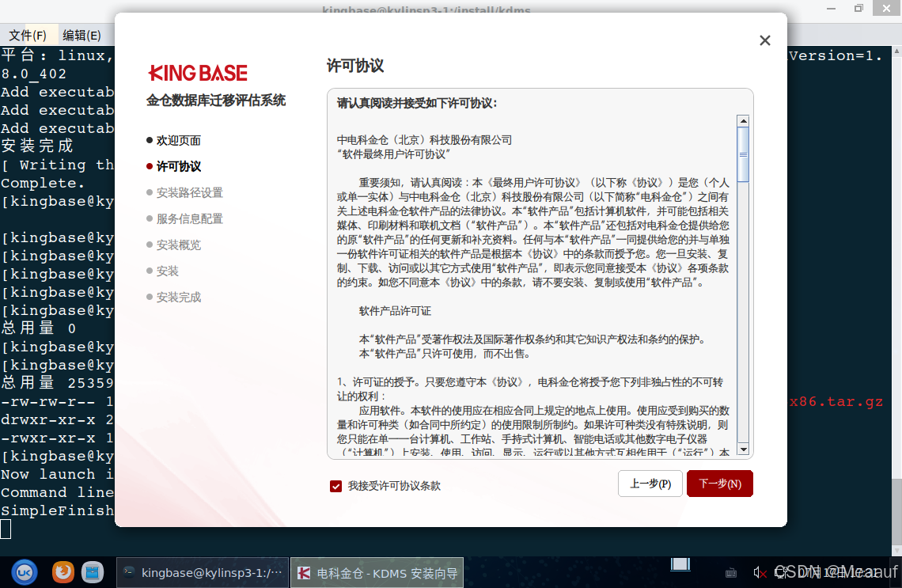Click the terminal cursor block at prompt
Image resolution: width=902 pixels, height=588 pixels.
[x=6, y=529]
